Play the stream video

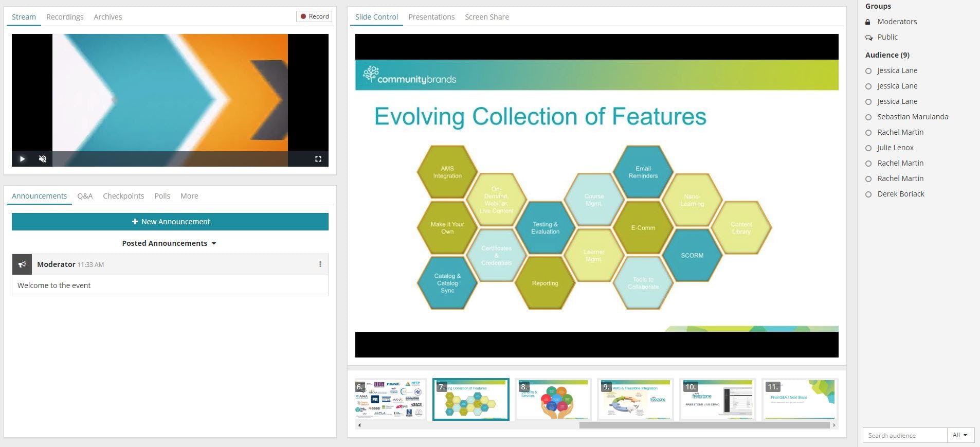[22, 159]
